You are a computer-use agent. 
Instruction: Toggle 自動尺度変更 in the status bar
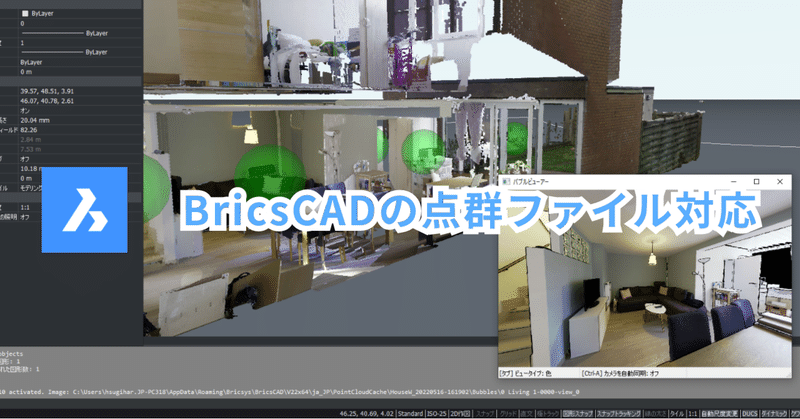point(719,413)
